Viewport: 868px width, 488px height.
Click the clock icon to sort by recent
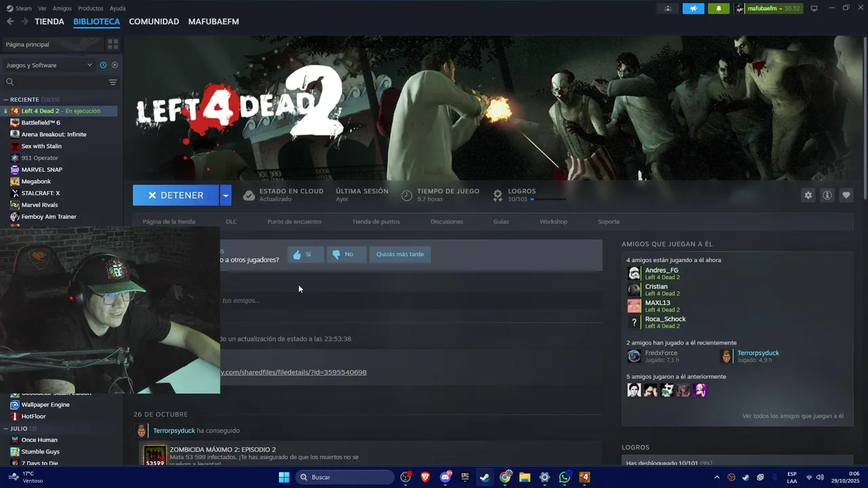click(103, 65)
